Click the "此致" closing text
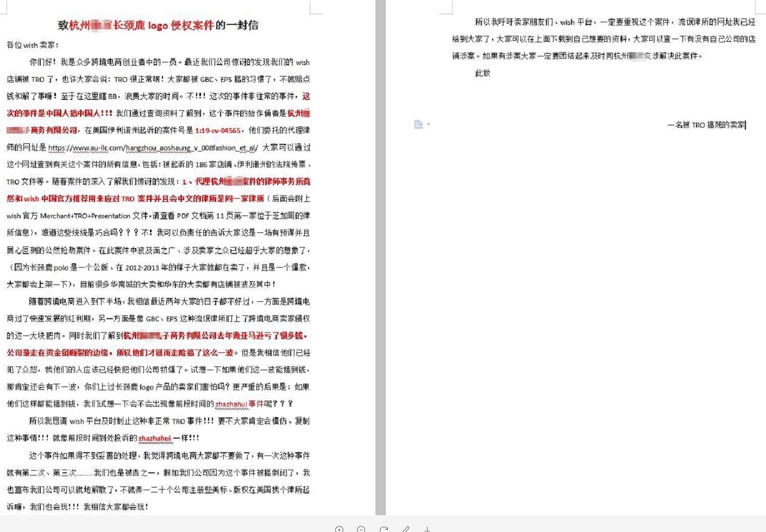 pyautogui.click(x=482, y=73)
